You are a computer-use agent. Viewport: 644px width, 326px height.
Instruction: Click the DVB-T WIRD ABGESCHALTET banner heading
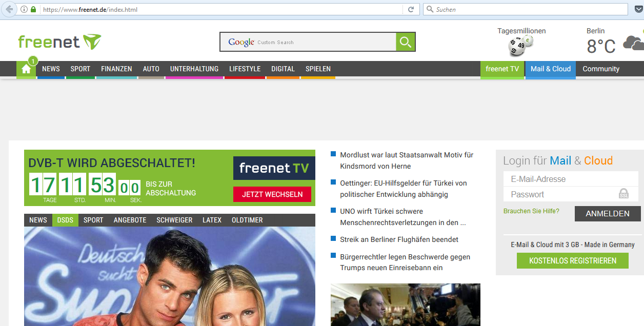112,163
